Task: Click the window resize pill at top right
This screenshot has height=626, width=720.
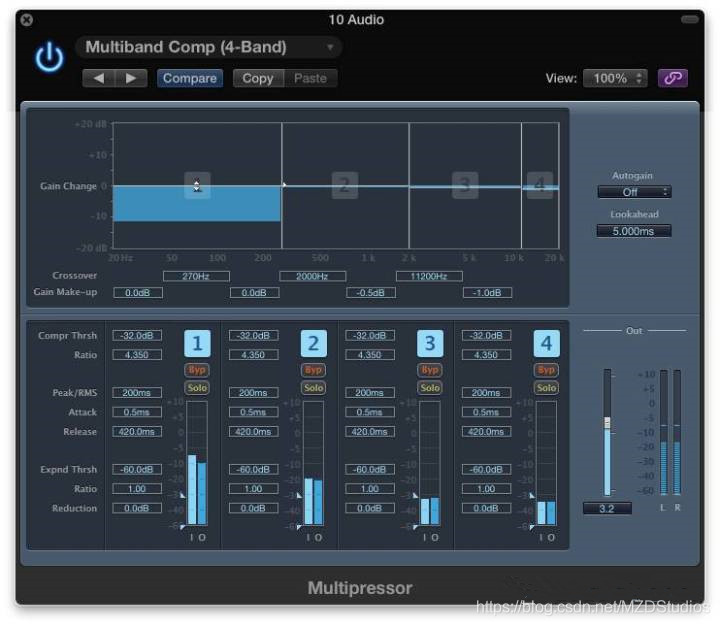Action: [x=690, y=19]
